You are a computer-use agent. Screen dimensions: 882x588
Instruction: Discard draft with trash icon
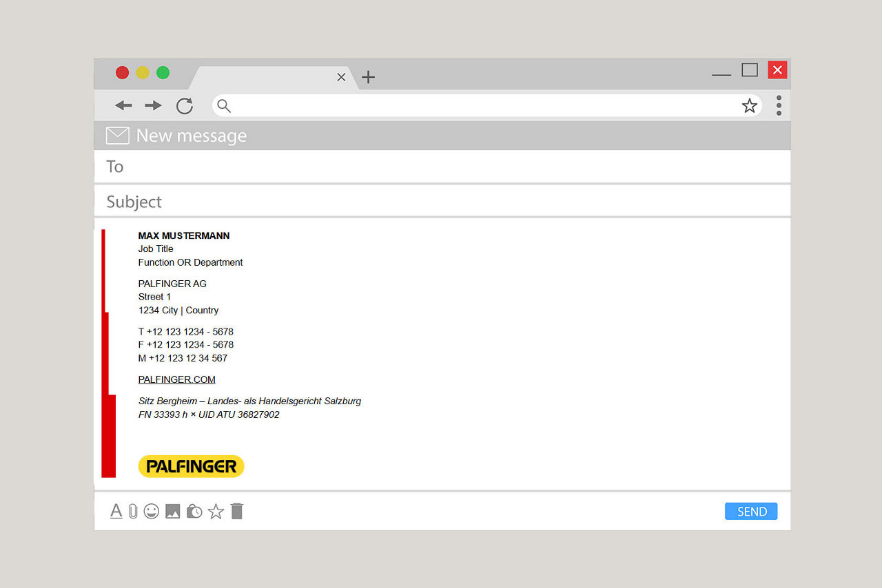(x=237, y=511)
